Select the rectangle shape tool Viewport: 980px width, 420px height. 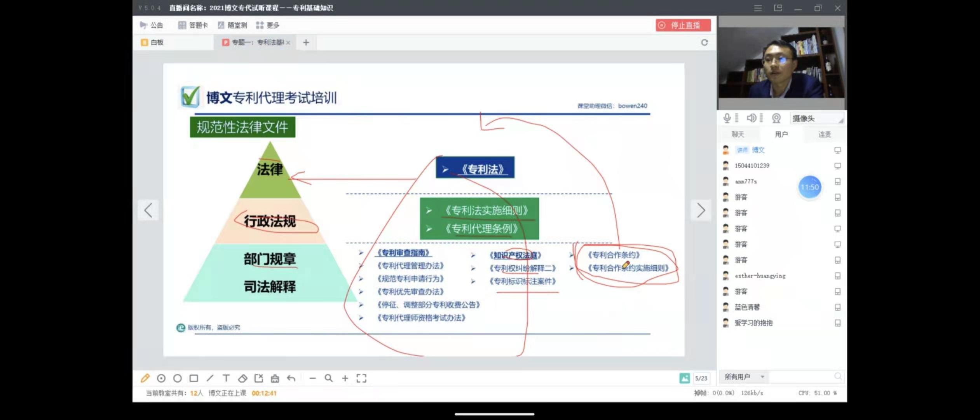pyautogui.click(x=194, y=378)
